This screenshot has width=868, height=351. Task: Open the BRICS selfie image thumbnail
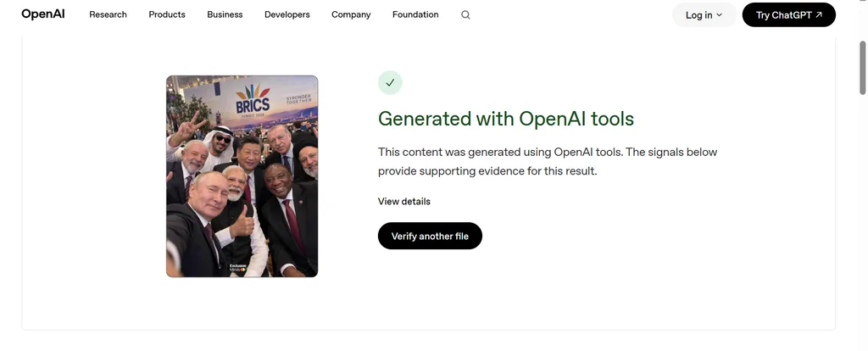242,176
